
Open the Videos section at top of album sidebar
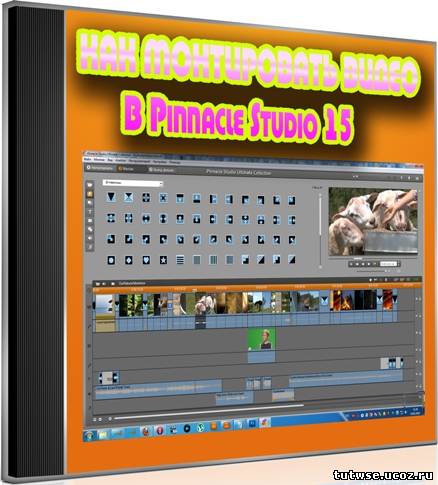pyautogui.click(x=90, y=184)
